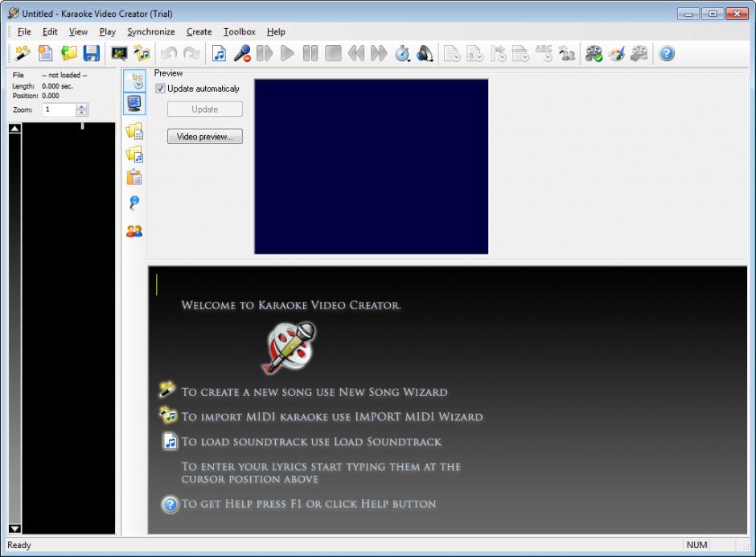The image size is (756, 557).
Task: Click 'To create a new song' wizard line
Action: (314, 392)
